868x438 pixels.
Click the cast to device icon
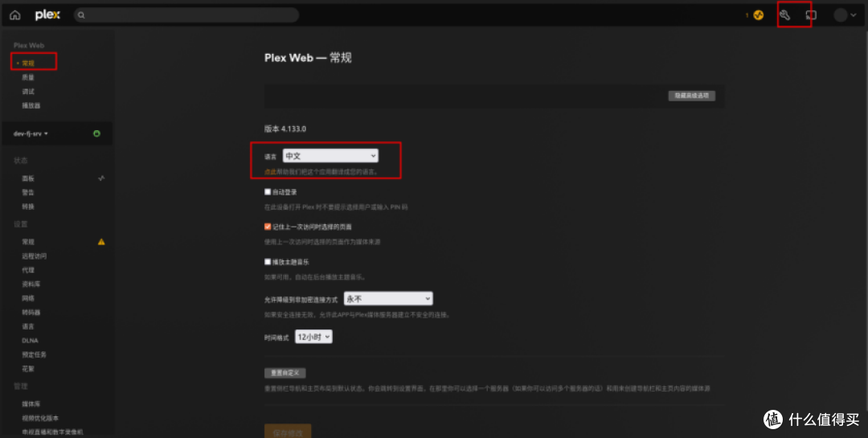811,15
